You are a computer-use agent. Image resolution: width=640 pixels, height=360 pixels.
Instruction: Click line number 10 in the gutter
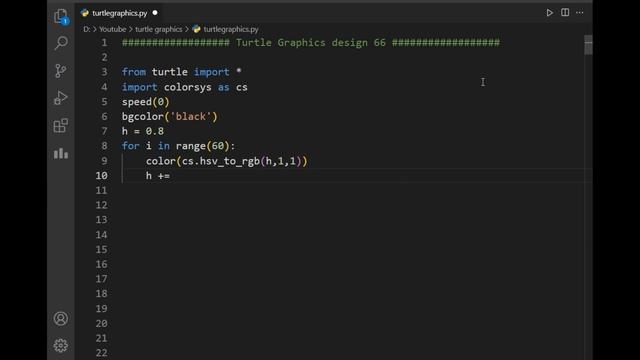point(102,176)
